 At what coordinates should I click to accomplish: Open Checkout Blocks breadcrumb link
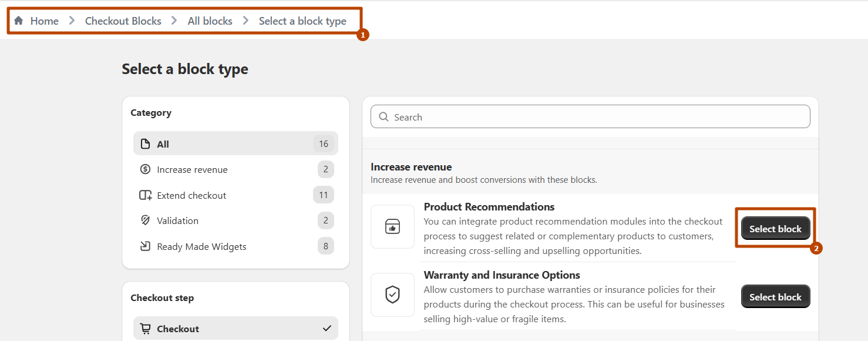click(123, 21)
